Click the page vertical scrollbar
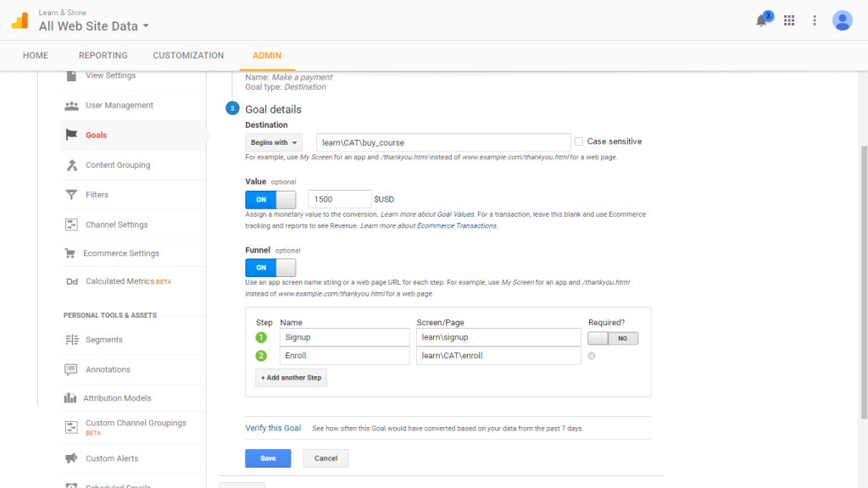The image size is (868, 488). pyautogui.click(x=864, y=282)
